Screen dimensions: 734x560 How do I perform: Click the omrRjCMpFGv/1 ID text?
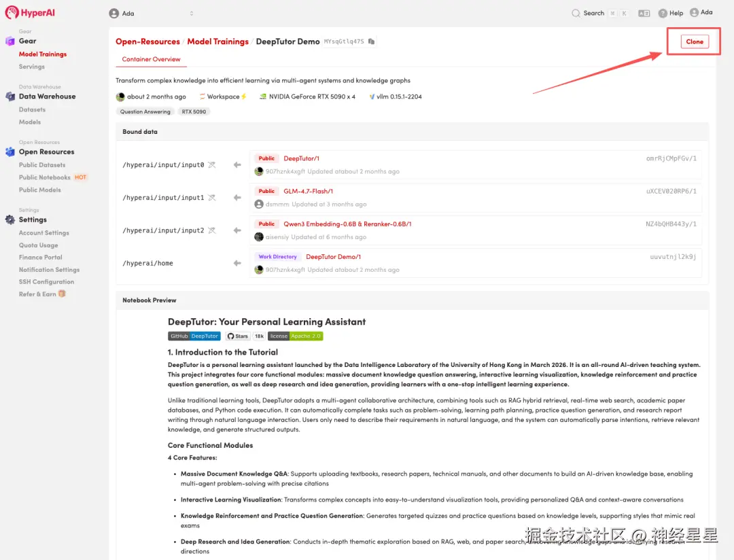click(x=671, y=158)
